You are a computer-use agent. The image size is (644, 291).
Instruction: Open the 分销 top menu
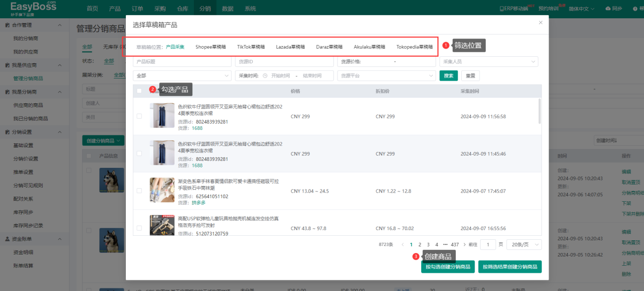[205, 9]
